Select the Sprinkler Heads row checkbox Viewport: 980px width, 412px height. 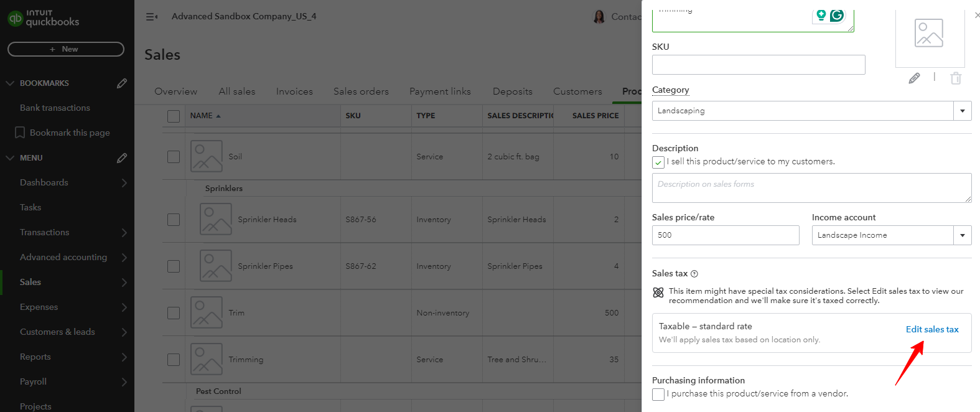pos(174,220)
